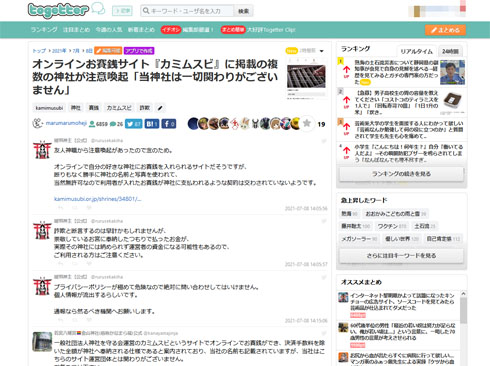Select the trending word 熱海
Screen dimensions: 490x366
click(x=349, y=214)
